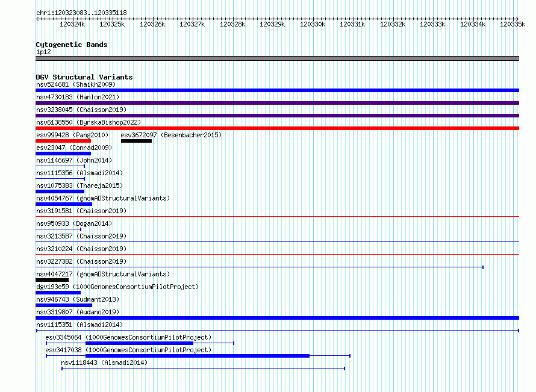The image size is (536, 392).
Task: Click the 120326k ruler mark
Action: pos(152,24)
